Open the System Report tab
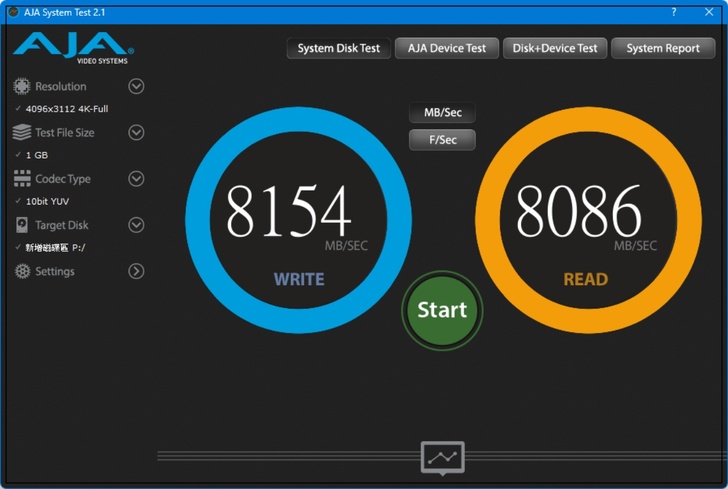728x489 pixels. 663,48
